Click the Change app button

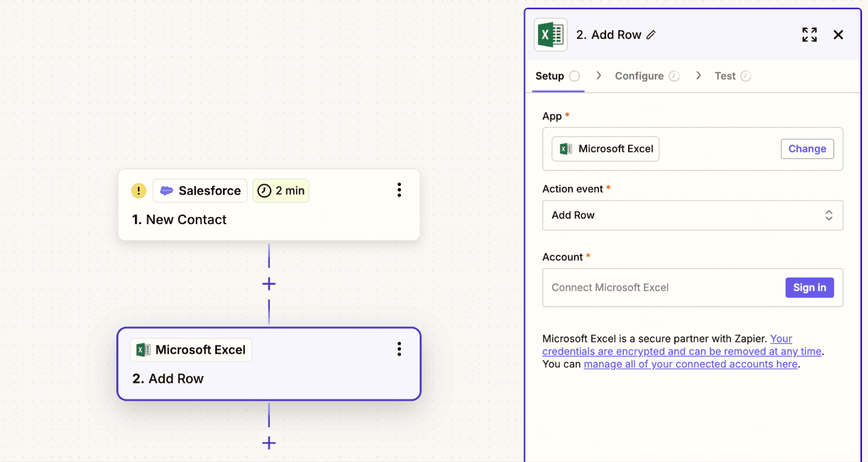807,149
